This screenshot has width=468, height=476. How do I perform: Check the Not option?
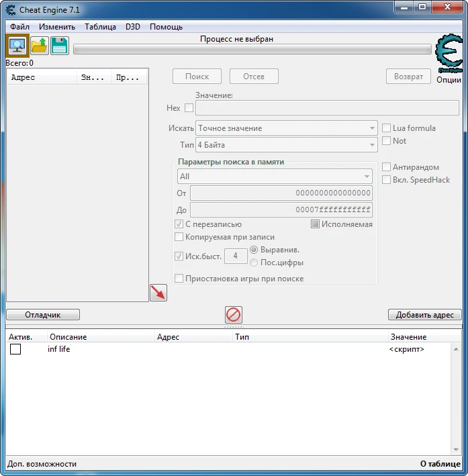(386, 141)
